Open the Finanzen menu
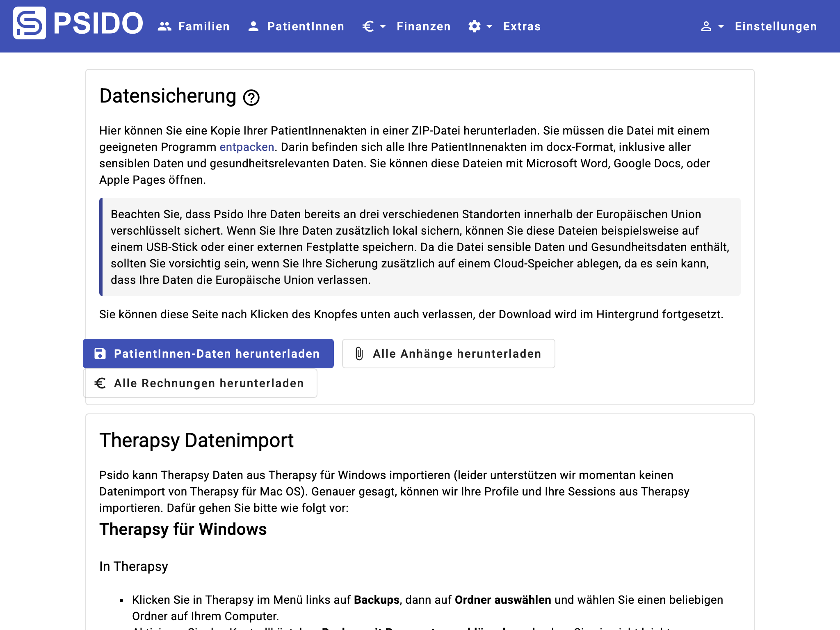Screen dimensions: 840x630 click(x=423, y=27)
